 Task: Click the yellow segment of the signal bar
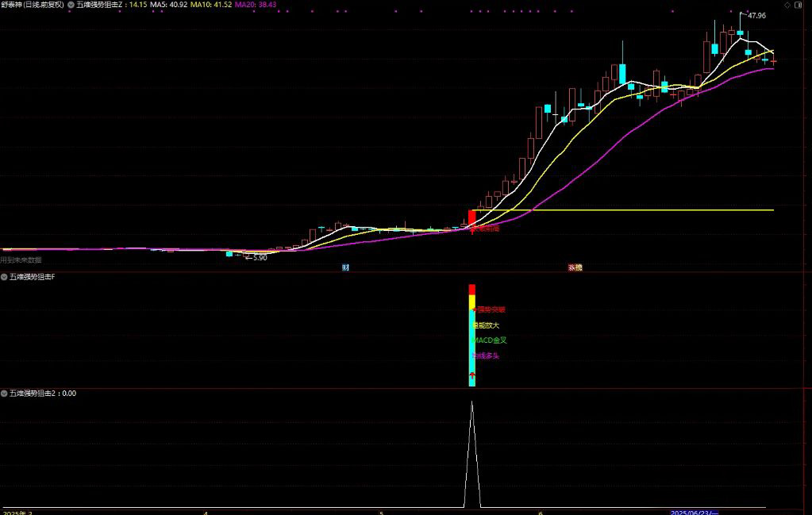click(x=471, y=302)
